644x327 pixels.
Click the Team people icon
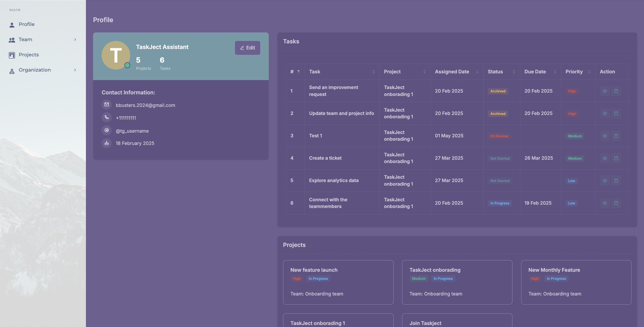(x=12, y=40)
